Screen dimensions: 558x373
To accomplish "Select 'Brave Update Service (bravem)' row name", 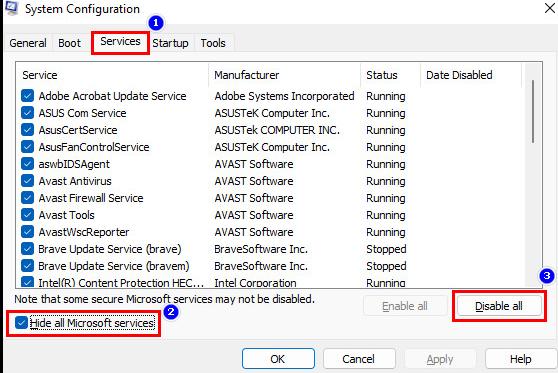I will pyautogui.click(x=114, y=266).
